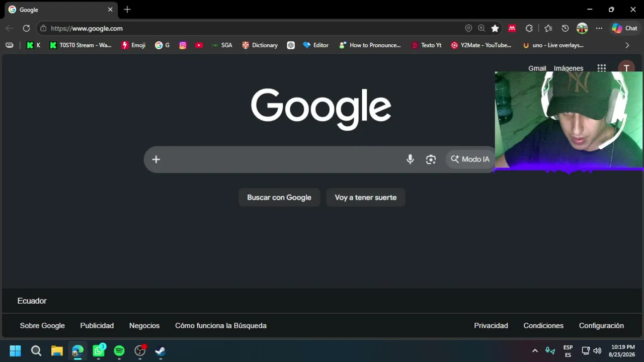Close the Google tab
644x362 pixels.
click(x=110, y=10)
